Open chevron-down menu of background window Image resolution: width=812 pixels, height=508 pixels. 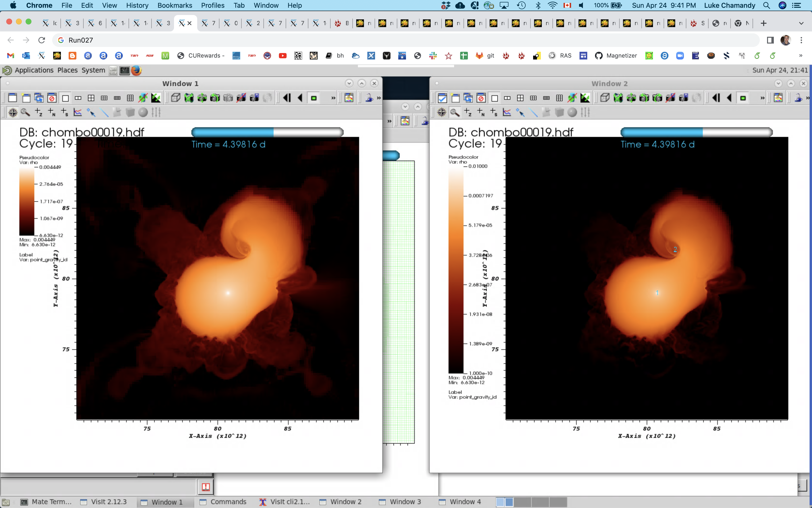[405, 107]
